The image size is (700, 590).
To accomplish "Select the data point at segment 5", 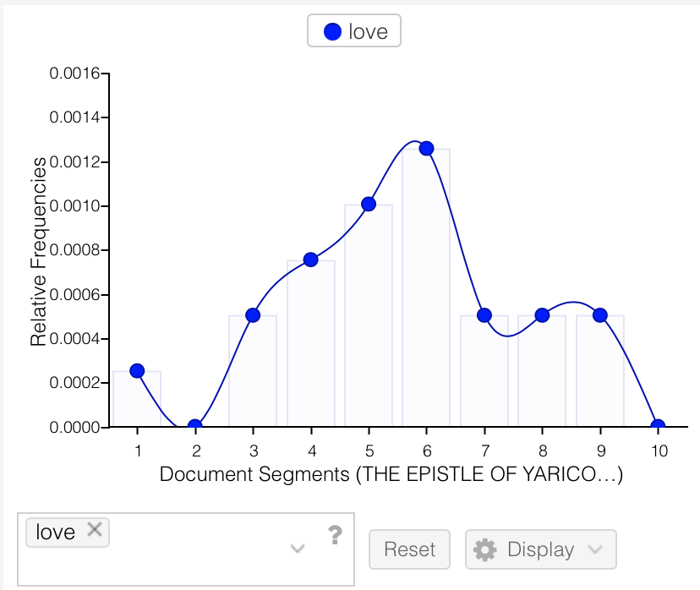I will pyautogui.click(x=369, y=204).
